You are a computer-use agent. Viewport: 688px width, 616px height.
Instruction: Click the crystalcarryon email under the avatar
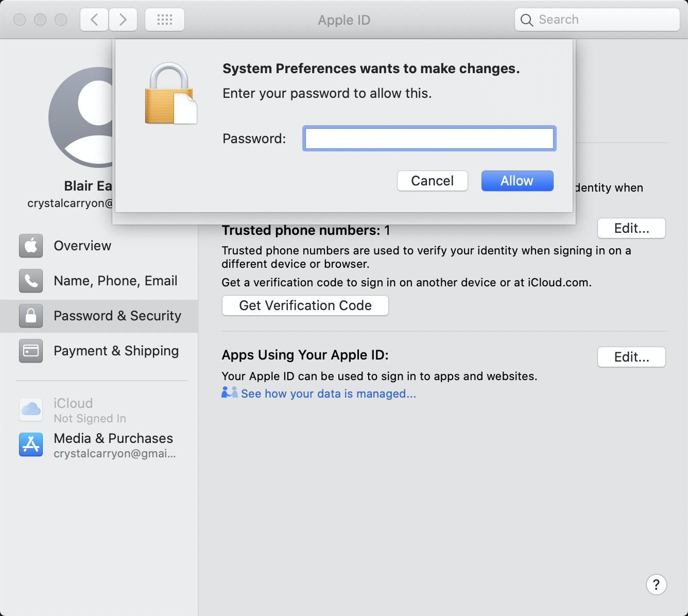click(70, 203)
